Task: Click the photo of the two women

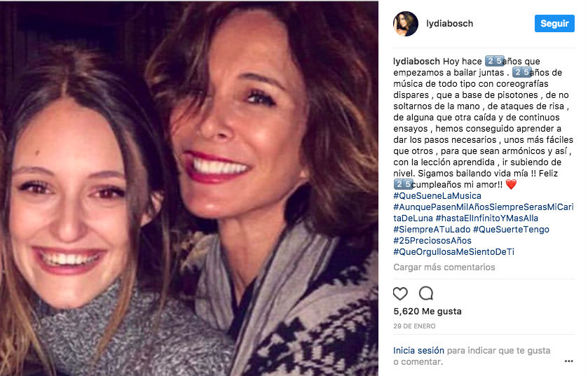Action: click(x=189, y=188)
